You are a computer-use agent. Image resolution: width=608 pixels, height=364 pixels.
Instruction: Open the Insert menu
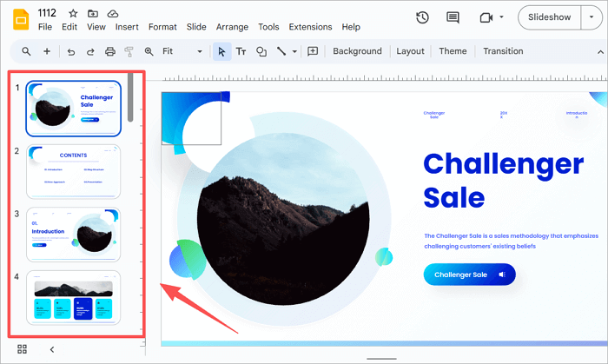(127, 27)
